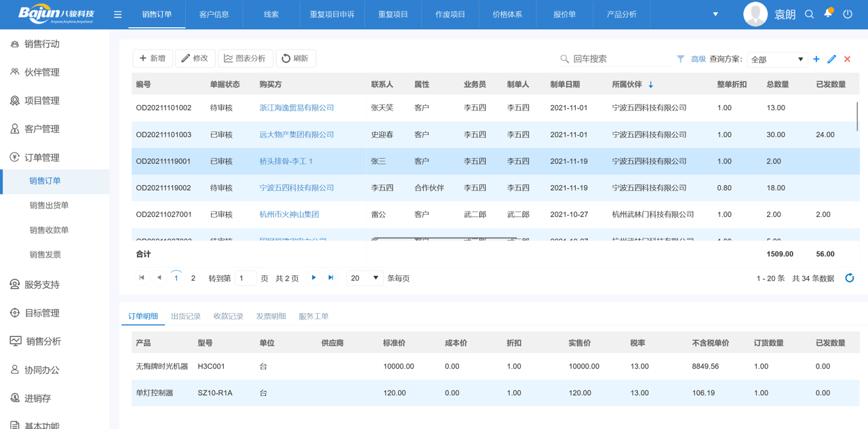The image size is (868, 429).
Task: Select the 销售分析 sidebar icon
Action: point(15,341)
